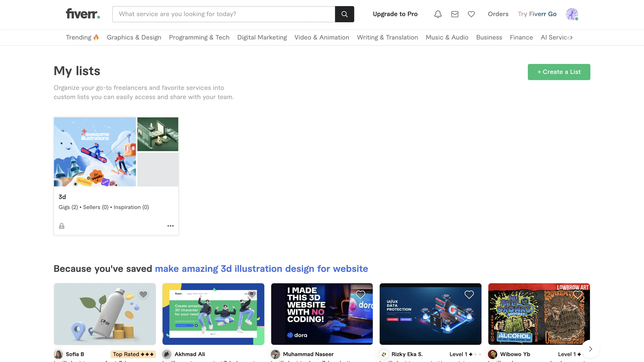Open three-dot options menu on 3d list
The width and height of the screenshot is (644, 362).
tap(171, 226)
